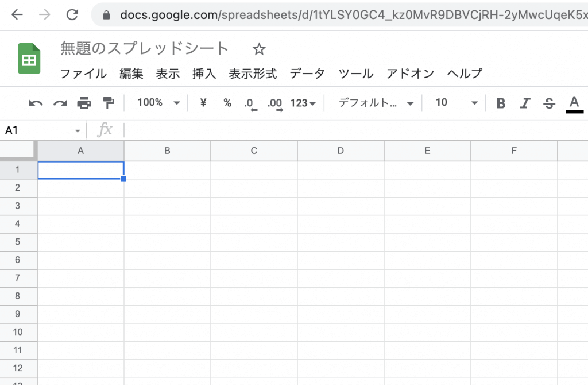Toggle bold formatting
The image size is (588, 385).
coord(501,103)
